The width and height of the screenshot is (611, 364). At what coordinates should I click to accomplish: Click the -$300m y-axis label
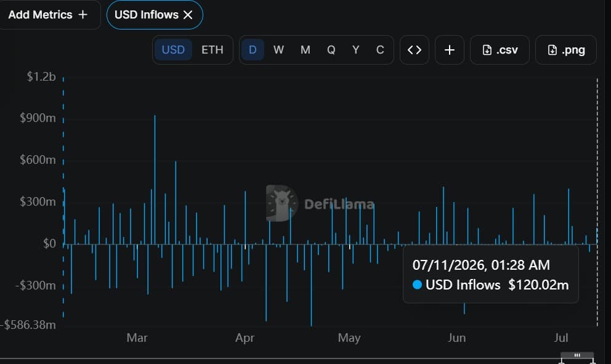[36, 285]
